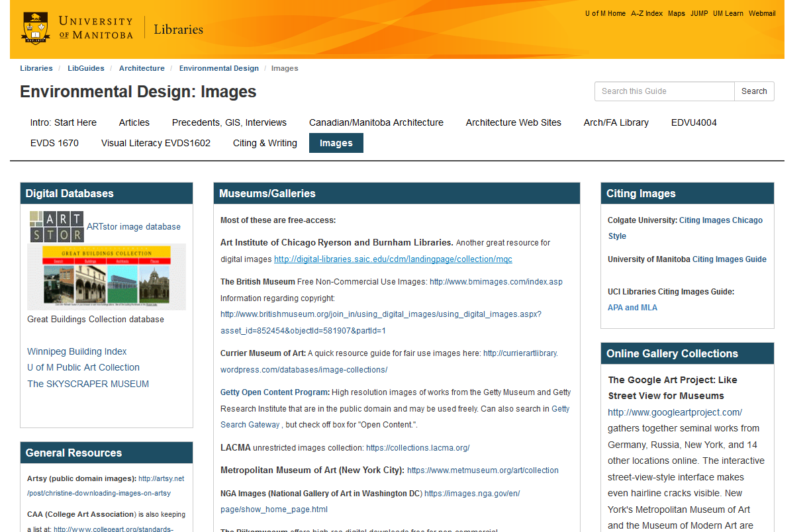Switch to the Articles tab
Image resolution: width=807 pixels, height=532 pixels.
tap(134, 122)
